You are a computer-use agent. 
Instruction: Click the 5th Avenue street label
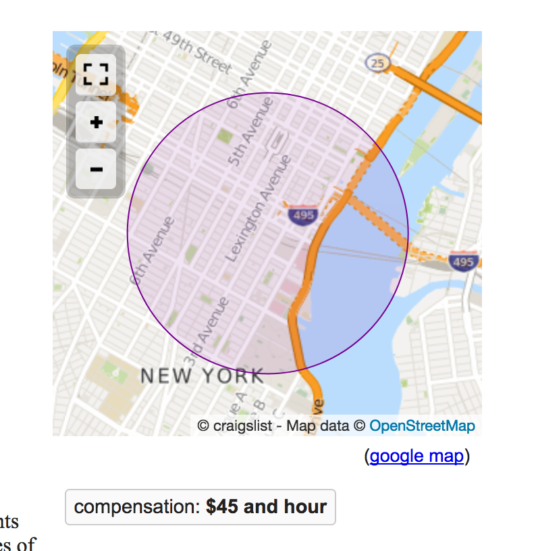[x=250, y=132]
